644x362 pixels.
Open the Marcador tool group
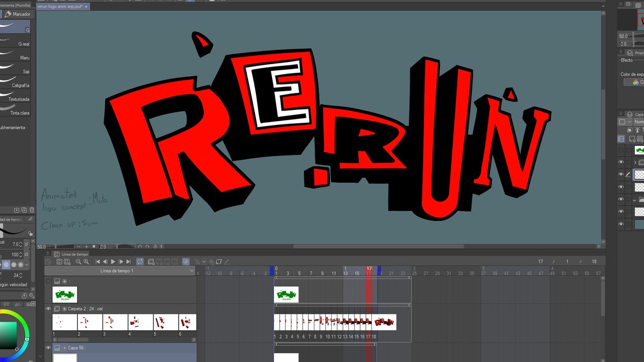click(19, 14)
